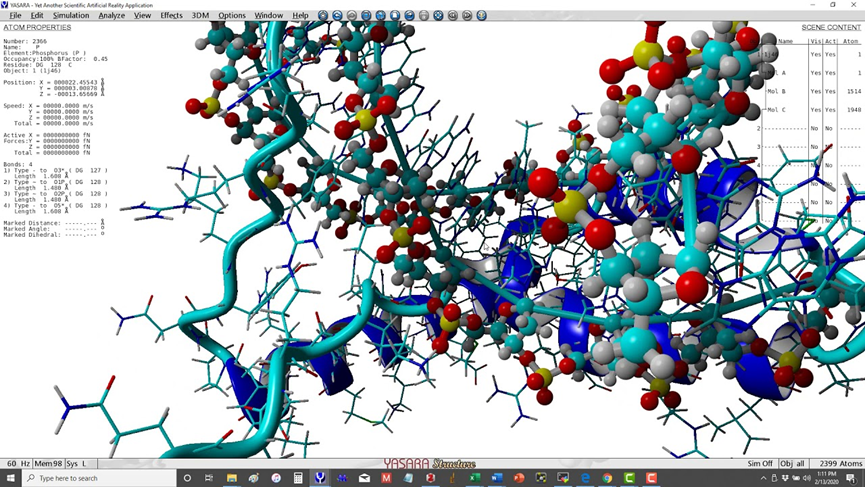The width and height of the screenshot is (865, 487).
Task: Click the gray round toolbar icon between the white-arrow icon and the cross icon
Action: (x=424, y=15)
